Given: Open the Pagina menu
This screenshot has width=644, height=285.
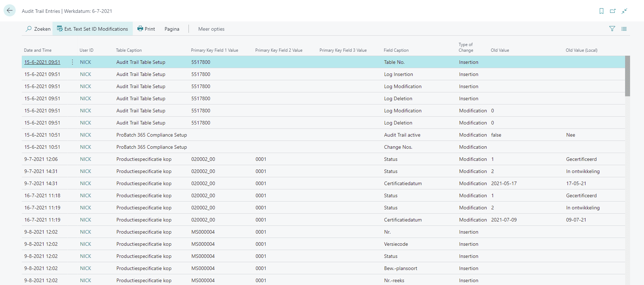Looking at the screenshot, I should click(x=172, y=29).
